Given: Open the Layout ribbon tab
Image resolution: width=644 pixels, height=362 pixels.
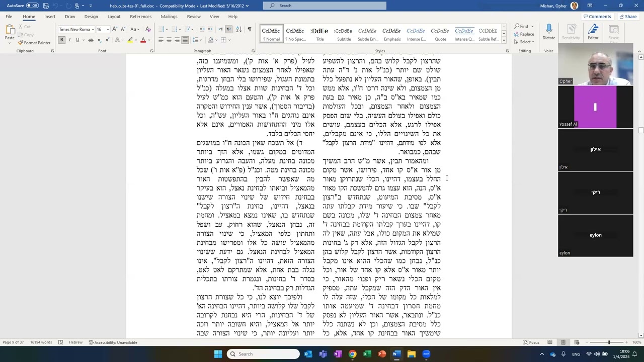Looking at the screenshot, I should click(114, 17).
